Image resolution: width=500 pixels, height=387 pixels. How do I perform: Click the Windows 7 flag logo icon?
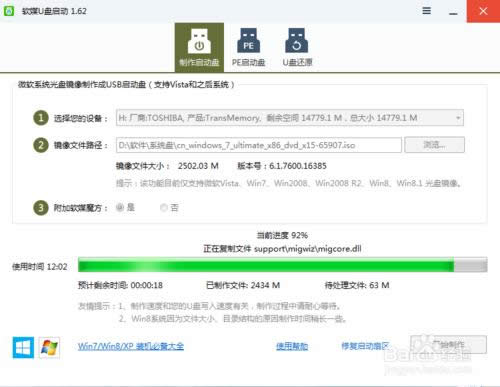click(x=49, y=347)
